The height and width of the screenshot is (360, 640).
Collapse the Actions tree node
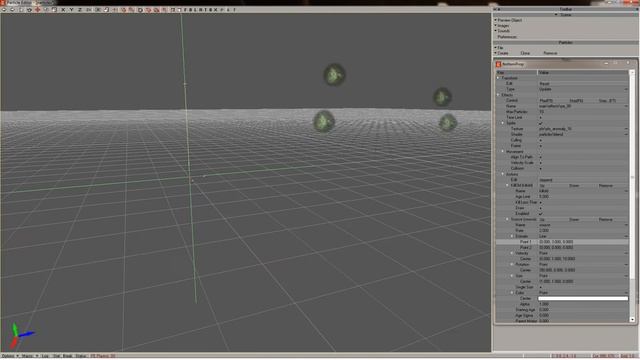tap(503, 174)
